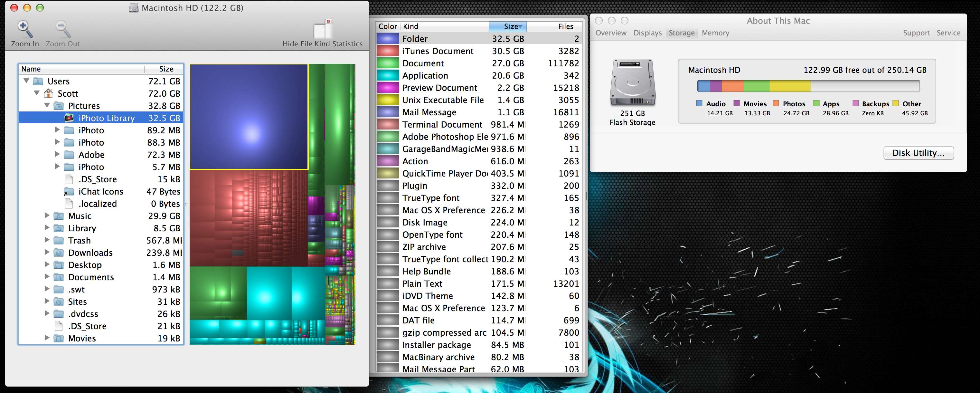Sort statistics by the Size column header
The width and height of the screenshot is (980, 393).
click(507, 26)
